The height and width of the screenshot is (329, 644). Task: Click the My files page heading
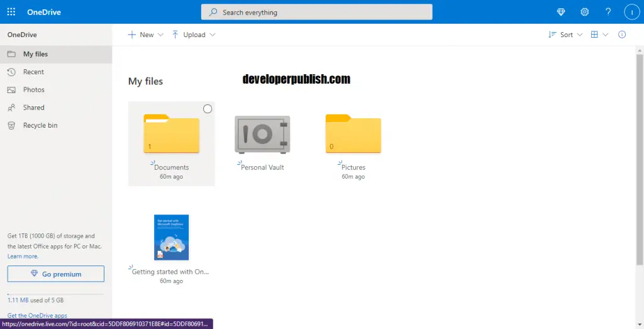coord(145,81)
